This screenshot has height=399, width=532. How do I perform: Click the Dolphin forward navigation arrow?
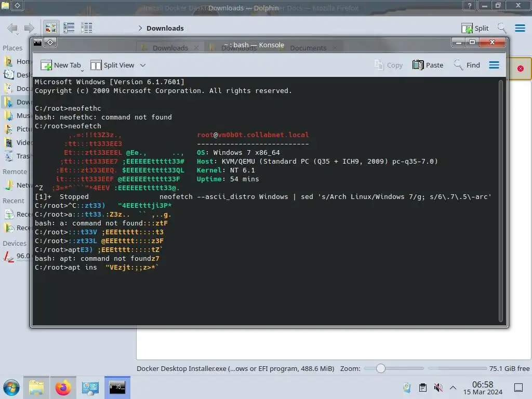coord(29,28)
